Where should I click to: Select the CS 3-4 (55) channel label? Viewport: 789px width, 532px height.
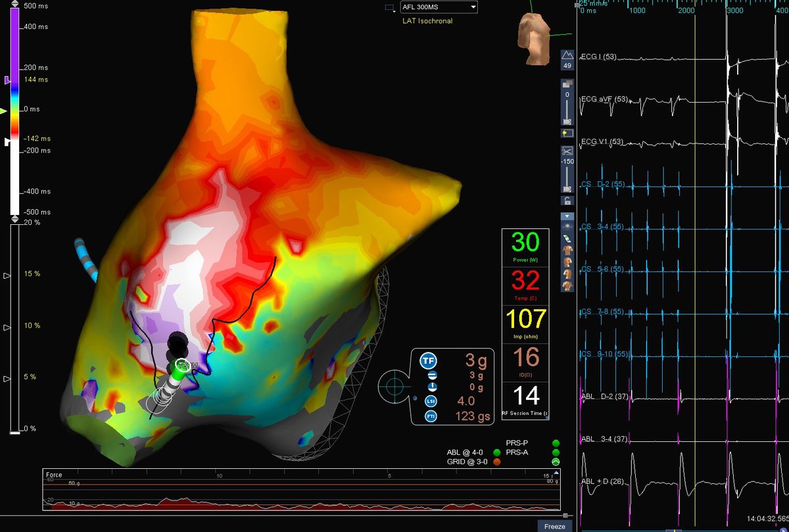[x=602, y=227]
